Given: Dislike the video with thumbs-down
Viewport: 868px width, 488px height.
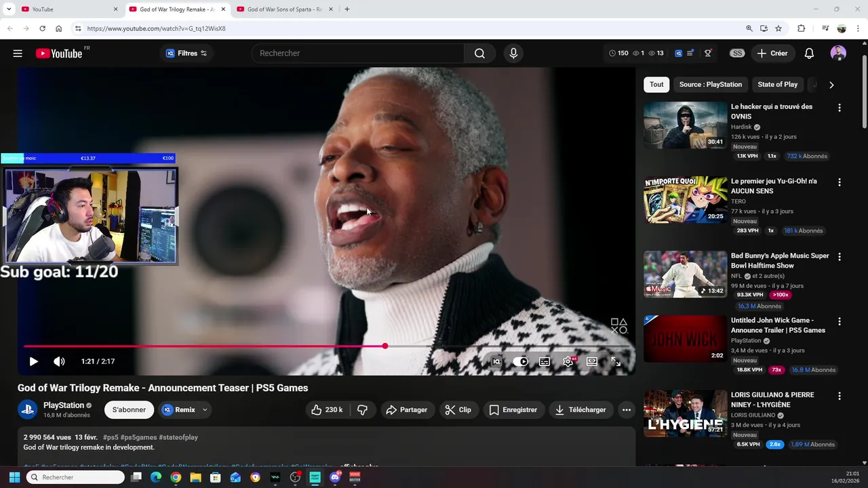Looking at the screenshot, I should (363, 410).
